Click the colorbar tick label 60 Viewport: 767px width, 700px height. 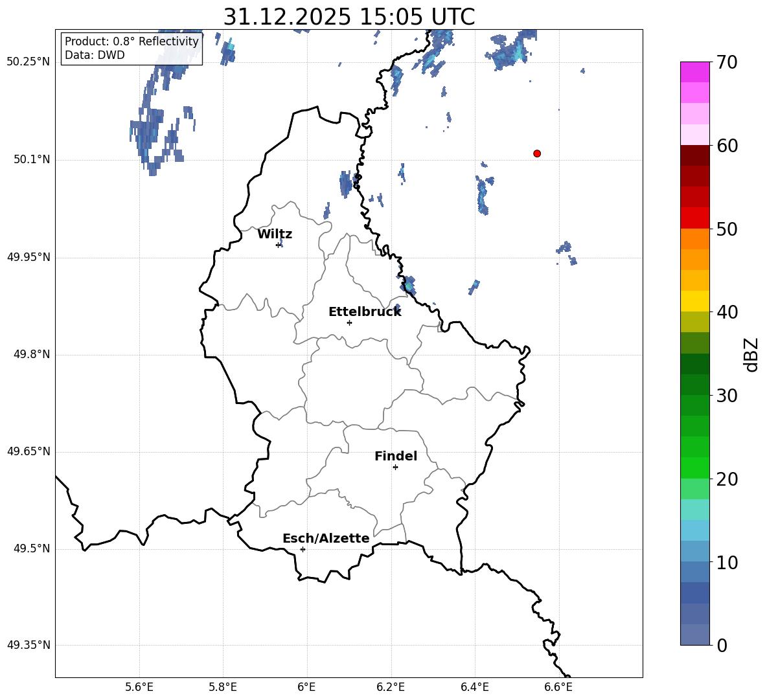727,146
